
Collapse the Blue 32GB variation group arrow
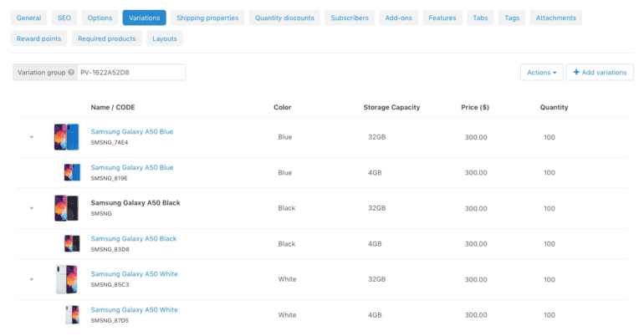click(x=32, y=137)
